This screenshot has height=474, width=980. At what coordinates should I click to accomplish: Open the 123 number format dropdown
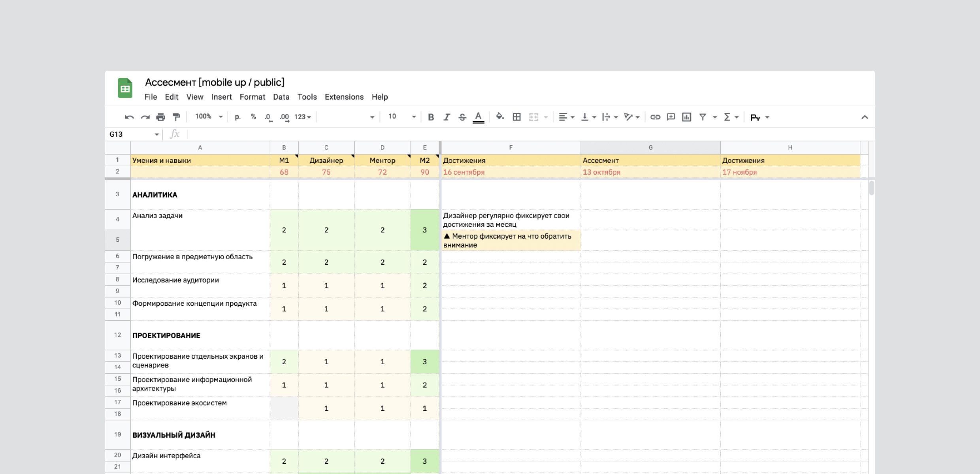click(x=303, y=117)
